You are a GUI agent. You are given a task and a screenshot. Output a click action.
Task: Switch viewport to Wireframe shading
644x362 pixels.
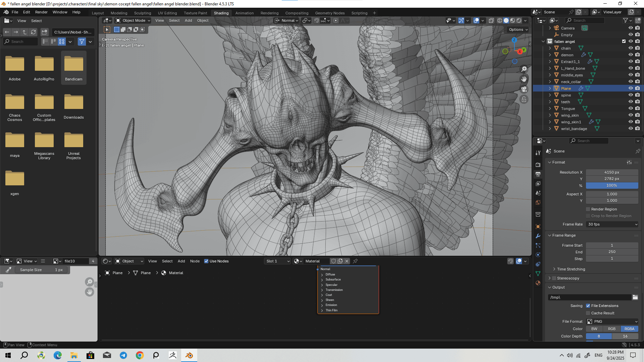[x=500, y=20]
